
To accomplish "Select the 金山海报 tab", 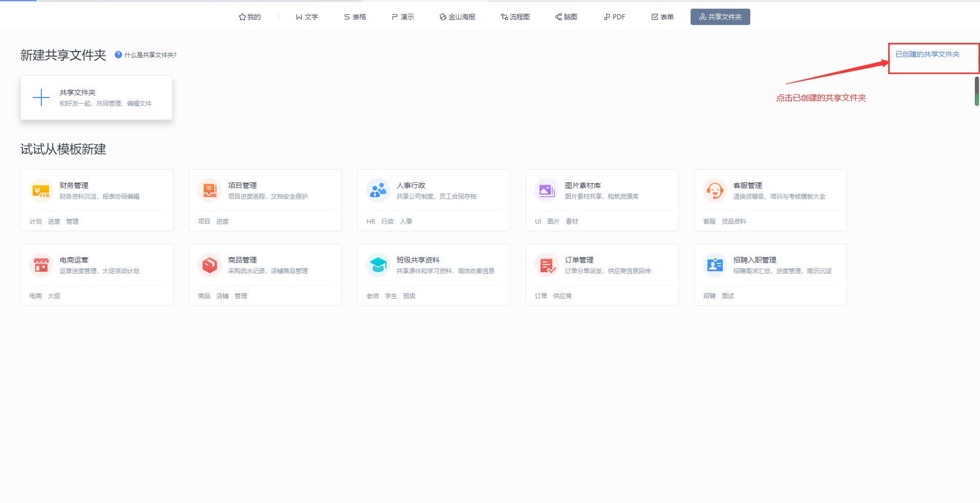I will [x=457, y=17].
